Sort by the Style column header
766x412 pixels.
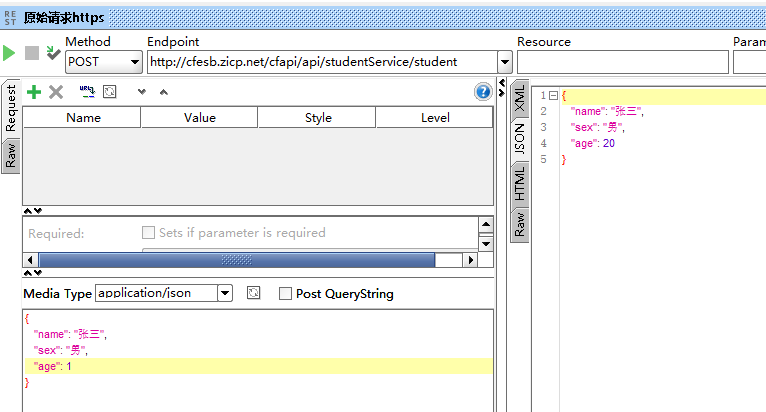click(x=318, y=118)
